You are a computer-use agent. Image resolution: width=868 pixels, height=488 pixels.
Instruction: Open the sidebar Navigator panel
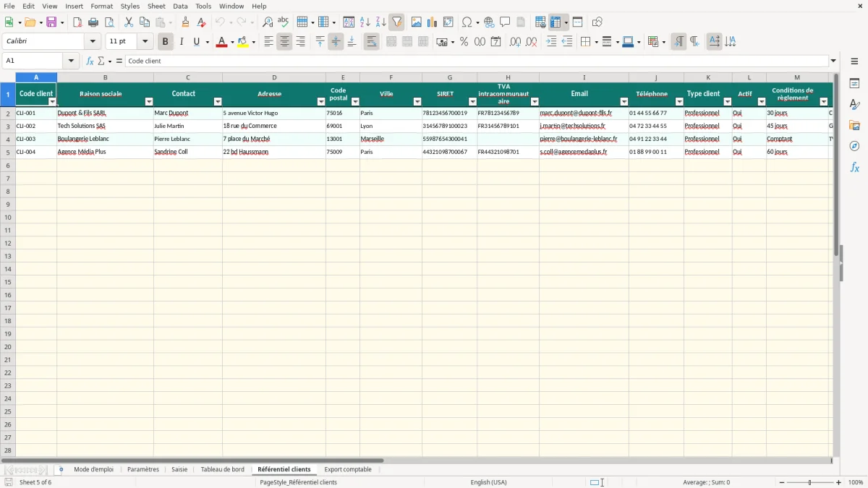tap(854, 146)
